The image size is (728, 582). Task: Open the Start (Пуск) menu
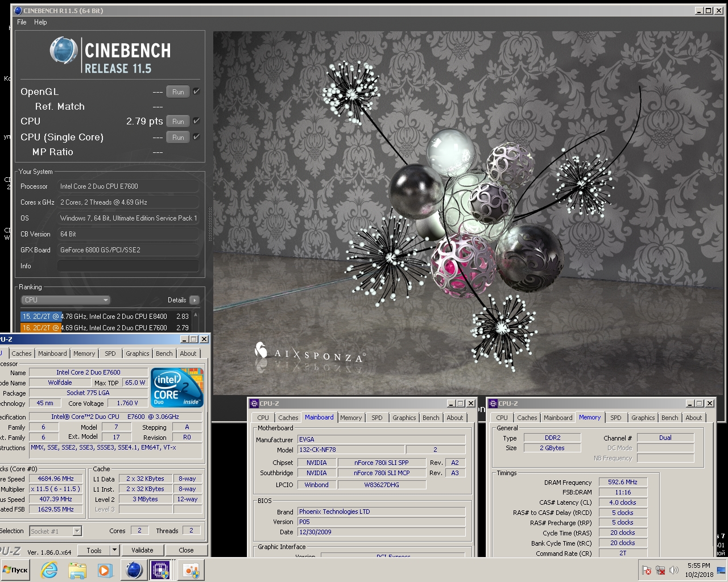click(15, 570)
